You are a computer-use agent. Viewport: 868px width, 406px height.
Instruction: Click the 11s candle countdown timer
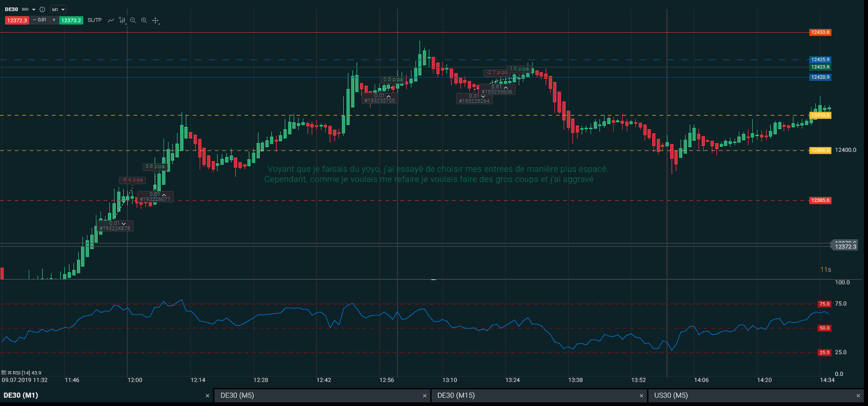click(826, 270)
